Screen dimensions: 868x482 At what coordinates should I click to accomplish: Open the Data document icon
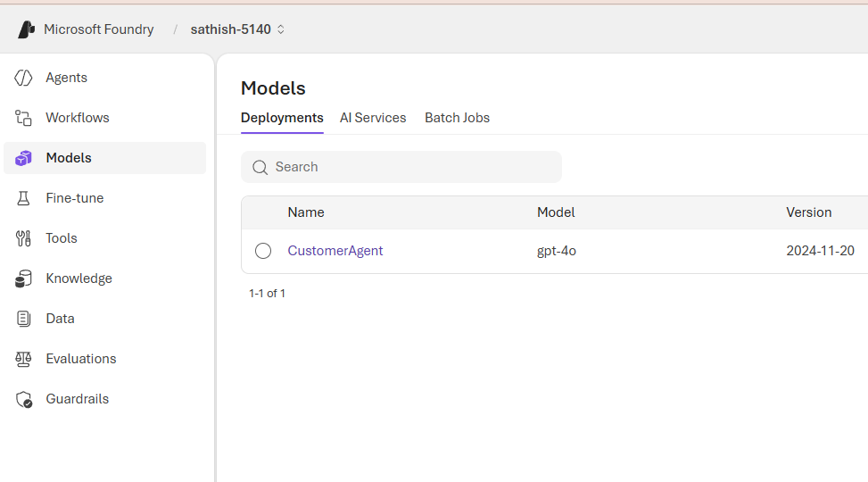(x=24, y=319)
